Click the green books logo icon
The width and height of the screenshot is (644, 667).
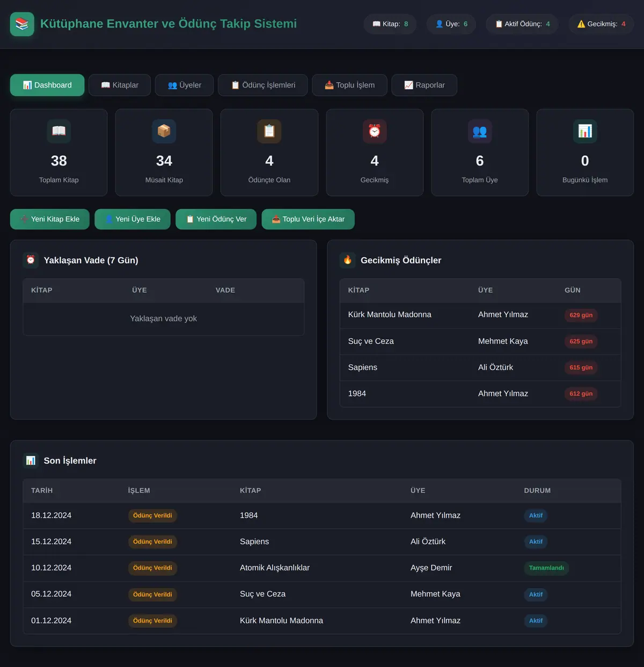[x=22, y=24]
